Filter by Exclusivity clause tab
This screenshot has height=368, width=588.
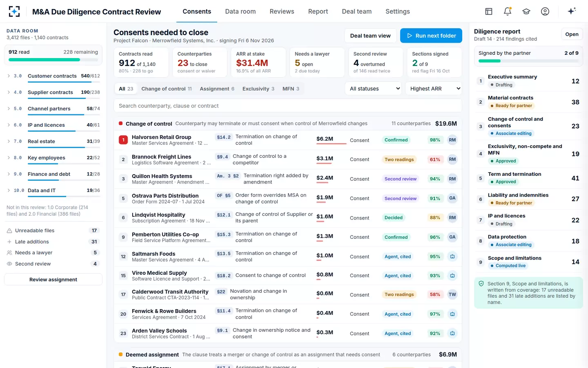[x=258, y=89]
